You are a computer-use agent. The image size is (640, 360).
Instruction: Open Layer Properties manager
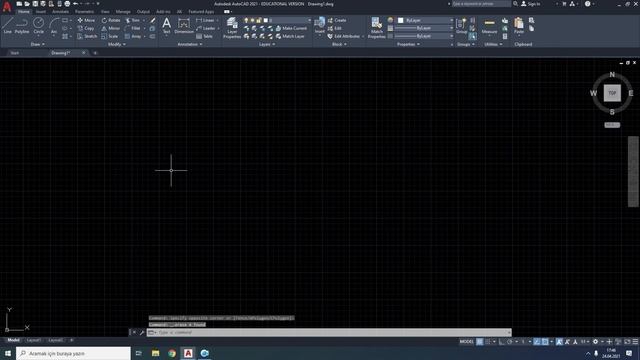[x=232, y=28]
